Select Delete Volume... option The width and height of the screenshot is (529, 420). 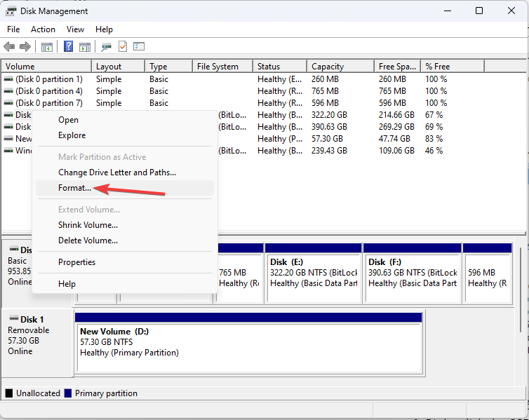click(x=124, y=241)
